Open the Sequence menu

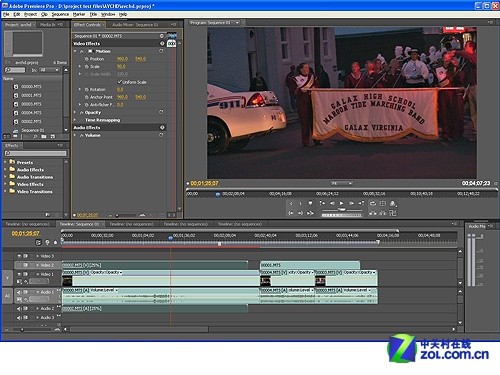pyautogui.click(x=60, y=14)
